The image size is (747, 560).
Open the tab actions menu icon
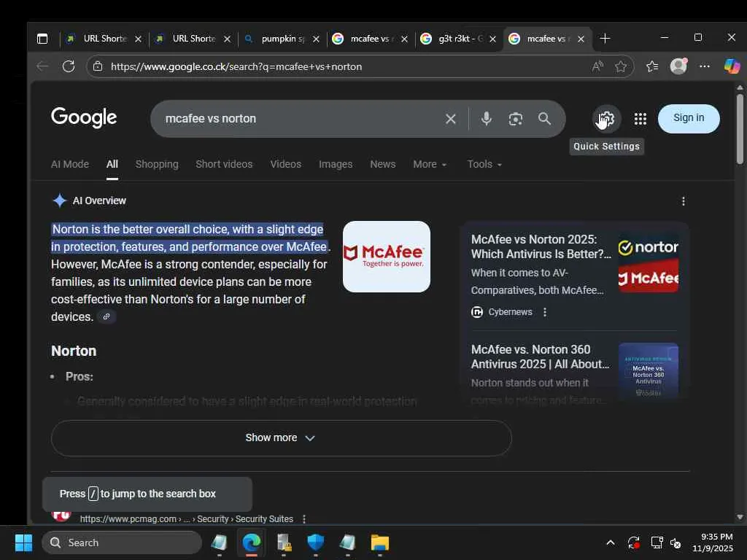(42, 39)
